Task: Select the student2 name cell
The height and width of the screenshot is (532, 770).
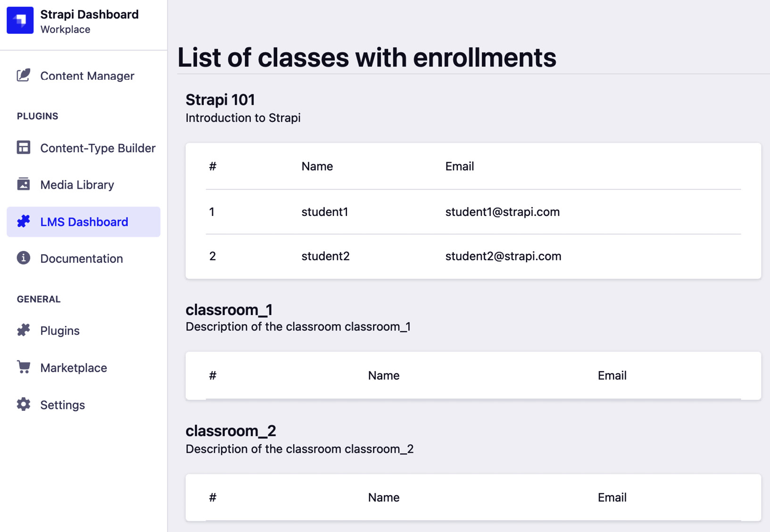Action: pos(326,256)
